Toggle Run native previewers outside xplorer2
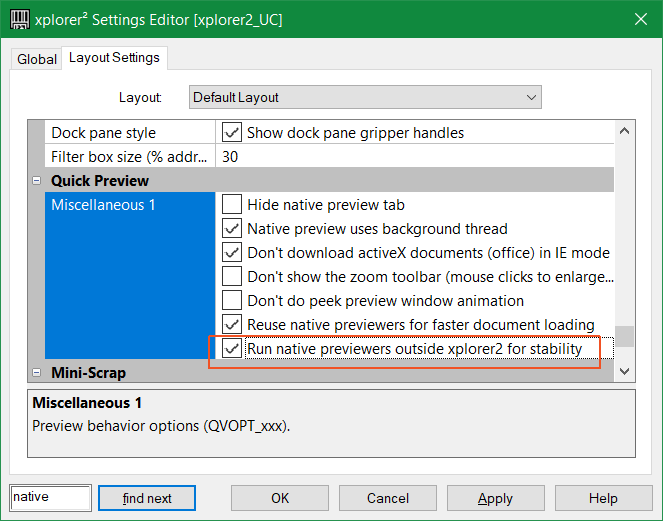The height and width of the screenshot is (521, 663). pyautogui.click(x=232, y=349)
